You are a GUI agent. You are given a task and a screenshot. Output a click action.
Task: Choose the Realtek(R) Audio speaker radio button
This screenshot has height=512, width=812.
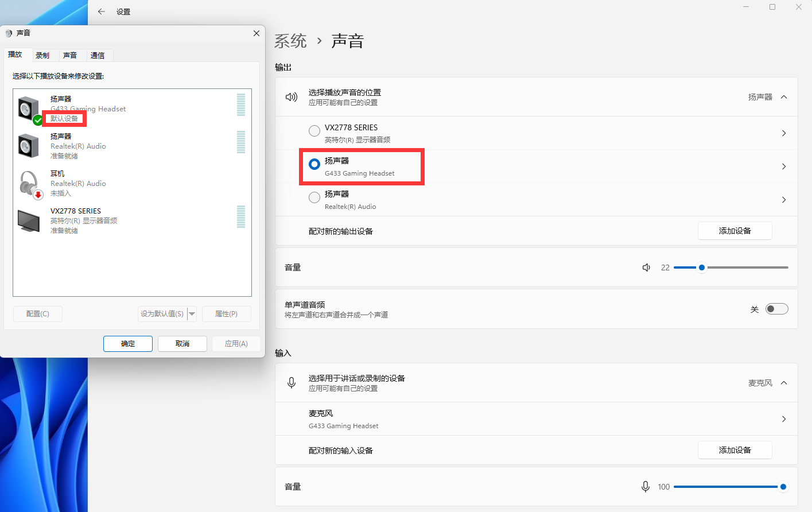point(314,197)
